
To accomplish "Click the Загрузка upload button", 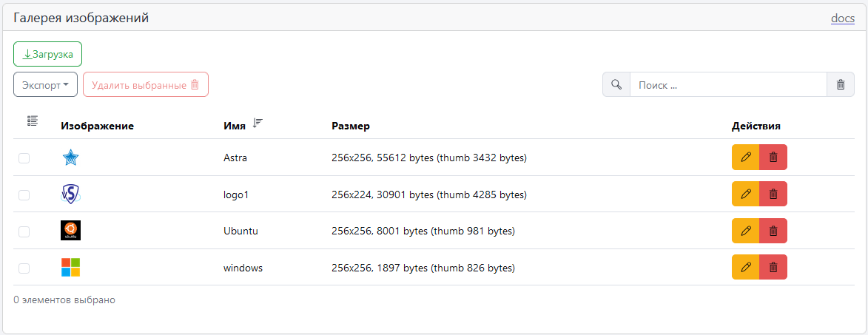I will 47,54.
